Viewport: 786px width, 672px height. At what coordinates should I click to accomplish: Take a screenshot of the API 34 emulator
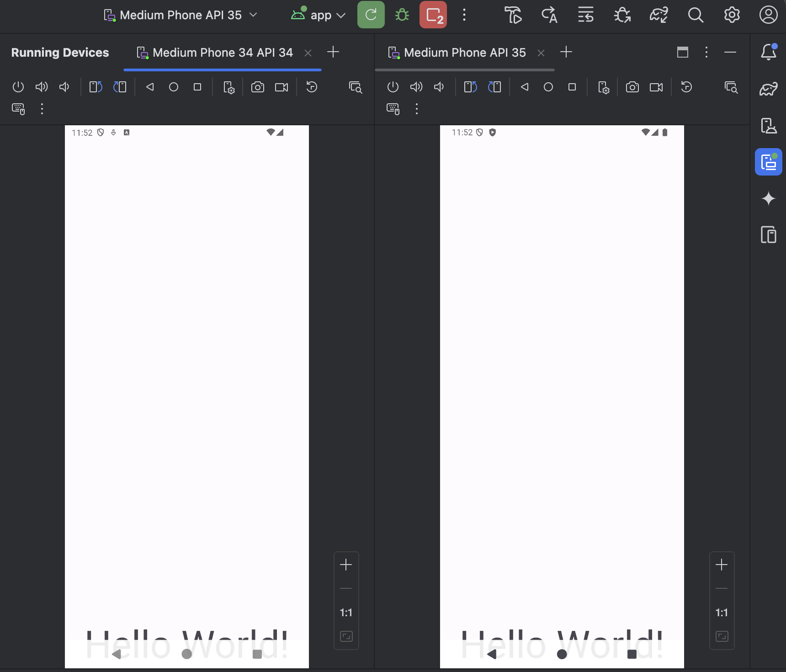coord(258,87)
